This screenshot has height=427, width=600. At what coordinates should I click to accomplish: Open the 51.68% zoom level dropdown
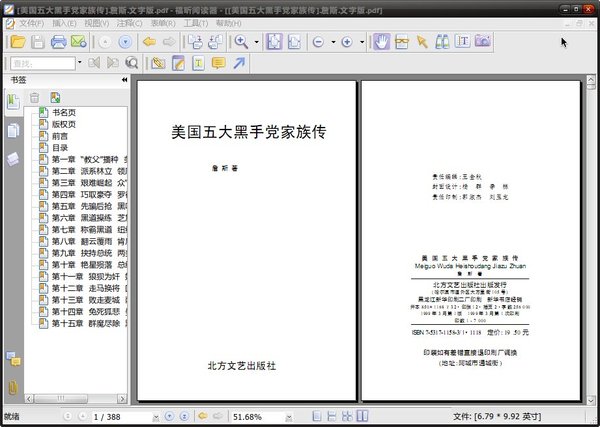coord(289,417)
